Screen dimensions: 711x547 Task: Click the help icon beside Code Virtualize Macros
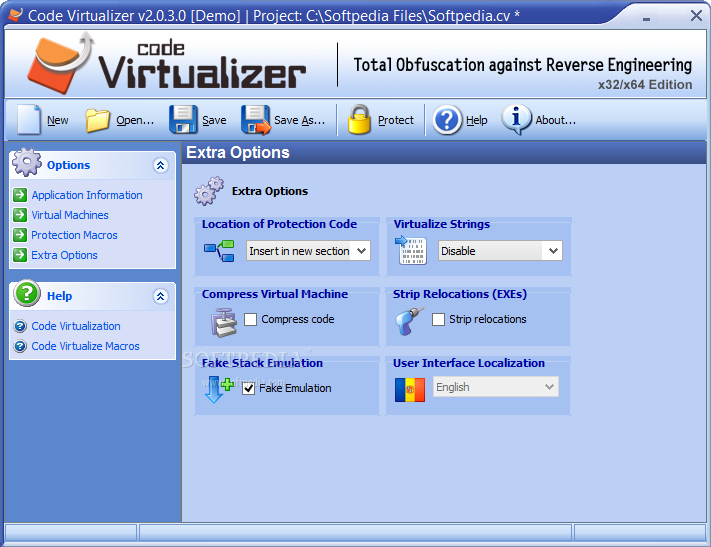click(20, 346)
